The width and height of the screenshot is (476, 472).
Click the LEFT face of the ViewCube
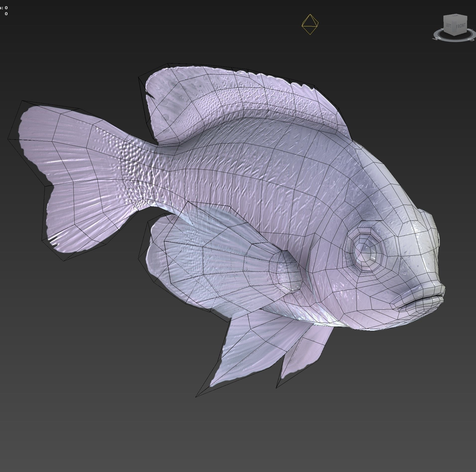(x=449, y=26)
